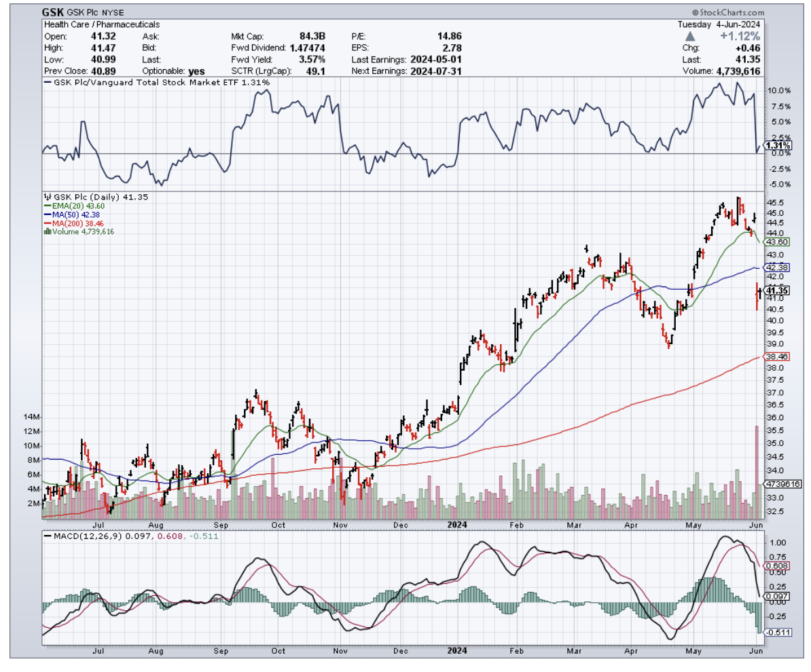The width and height of the screenshot is (811, 672).
Task: Click the header Volume value 4,739,616
Action: 738,71
